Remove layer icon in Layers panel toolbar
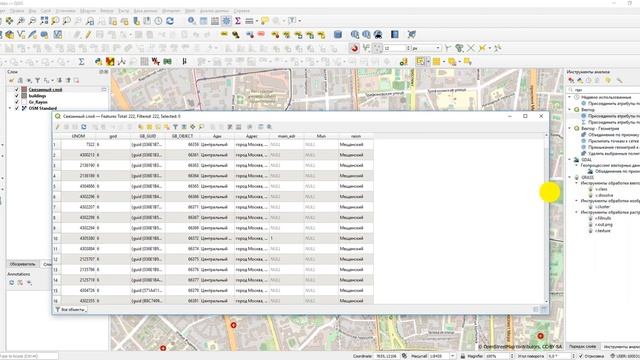Screen dimensions: 640x360 [76, 80]
